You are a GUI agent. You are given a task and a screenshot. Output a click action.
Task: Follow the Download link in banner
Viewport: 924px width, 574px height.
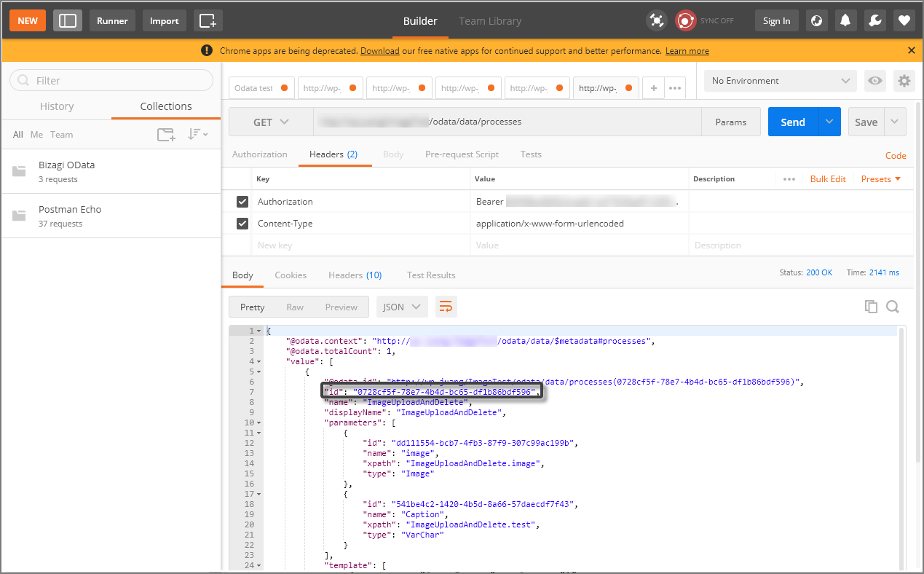click(x=380, y=51)
